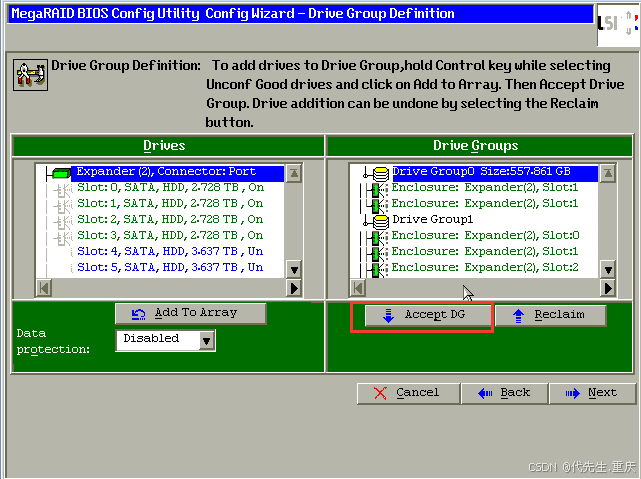The height and width of the screenshot is (479, 641).
Task: Open the Data protection Disabled dropdown
Action: tap(166, 340)
